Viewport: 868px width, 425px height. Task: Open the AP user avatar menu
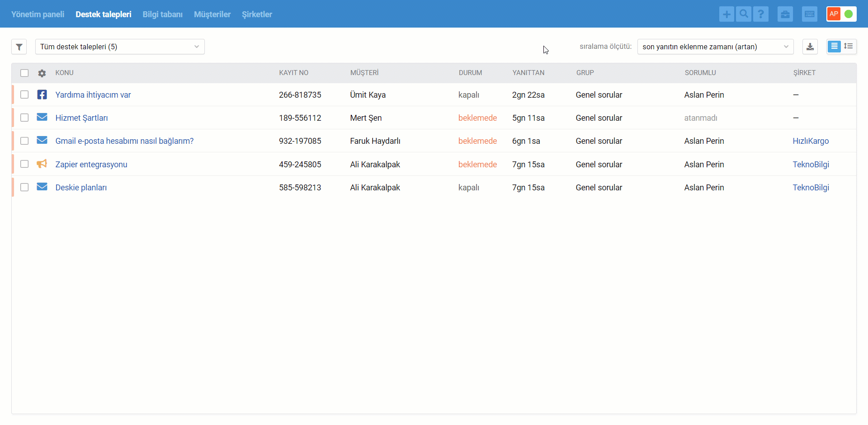[834, 14]
